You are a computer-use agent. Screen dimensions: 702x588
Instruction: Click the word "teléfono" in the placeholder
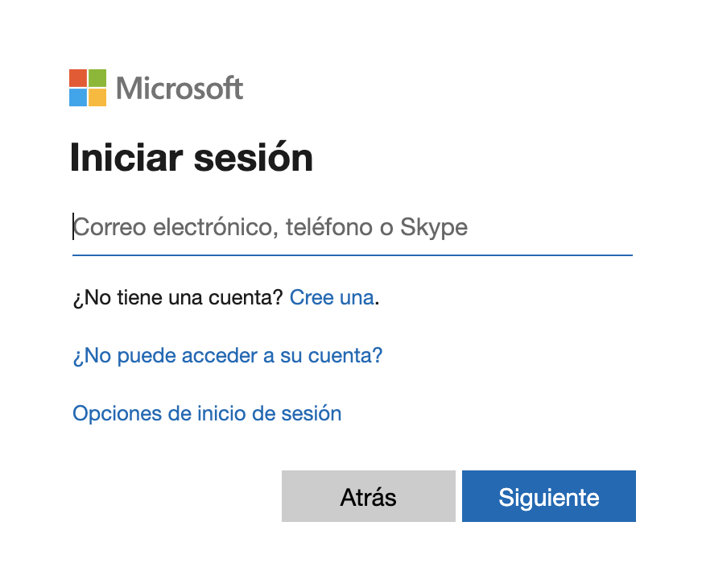pyautogui.click(x=329, y=226)
